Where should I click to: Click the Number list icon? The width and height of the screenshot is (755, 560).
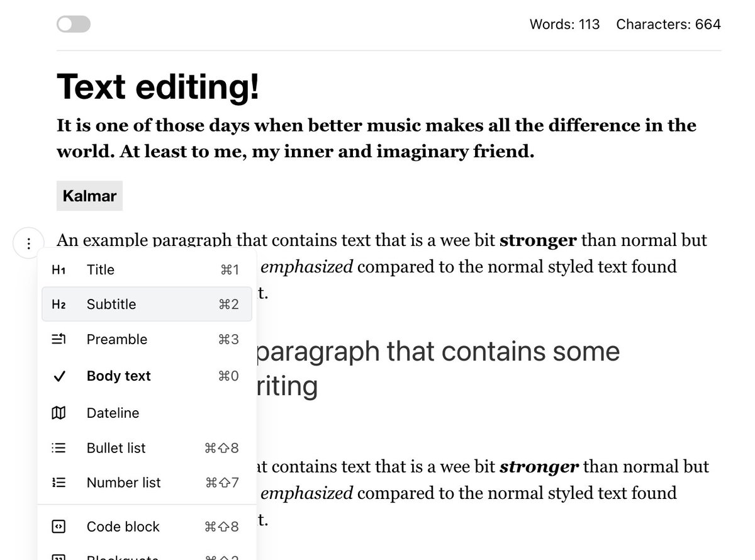(59, 483)
